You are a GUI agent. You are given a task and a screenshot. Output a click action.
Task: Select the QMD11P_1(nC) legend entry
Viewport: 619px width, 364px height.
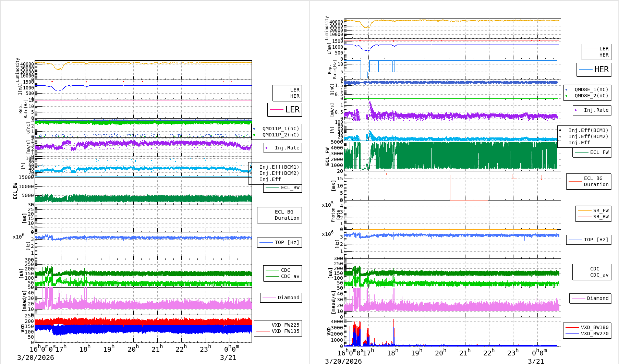(280, 129)
